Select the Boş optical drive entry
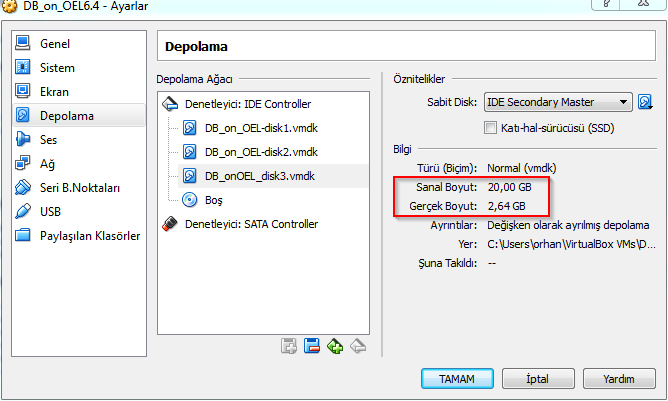This screenshot has width=668, height=401. coord(213,200)
